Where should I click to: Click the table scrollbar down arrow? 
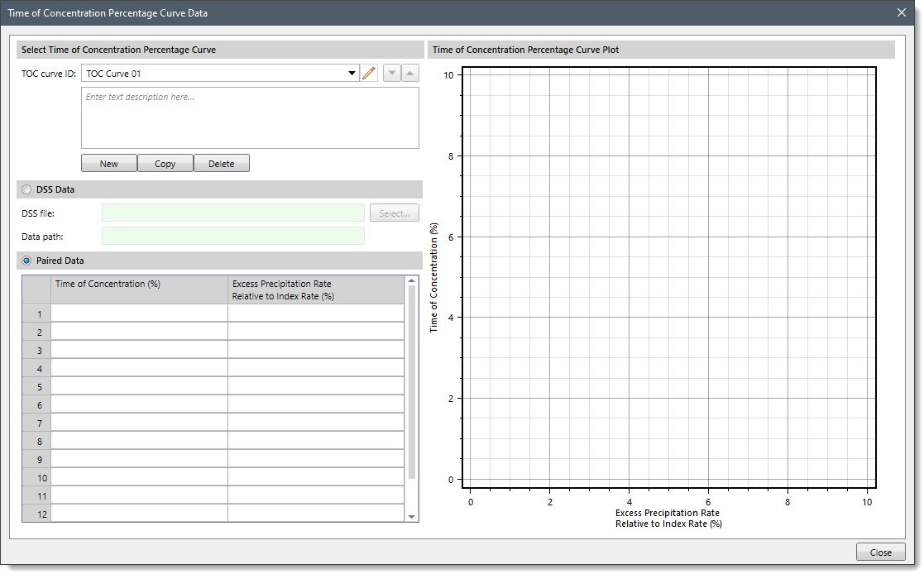point(411,517)
